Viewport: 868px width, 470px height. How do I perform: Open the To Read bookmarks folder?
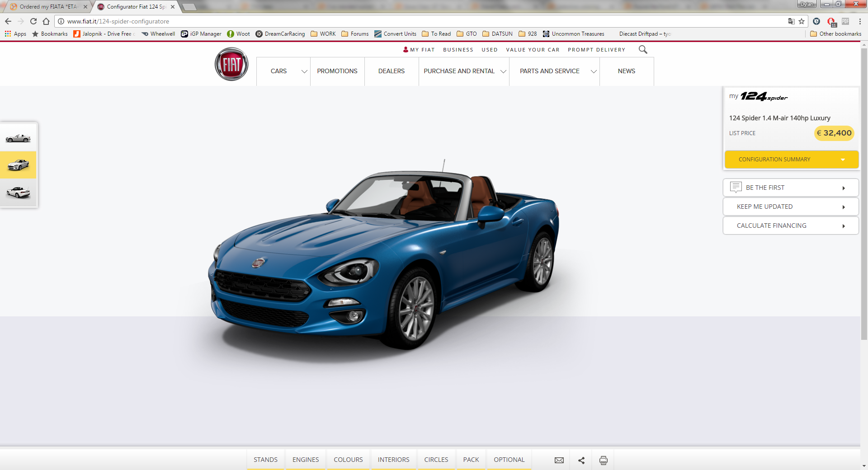pos(436,34)
